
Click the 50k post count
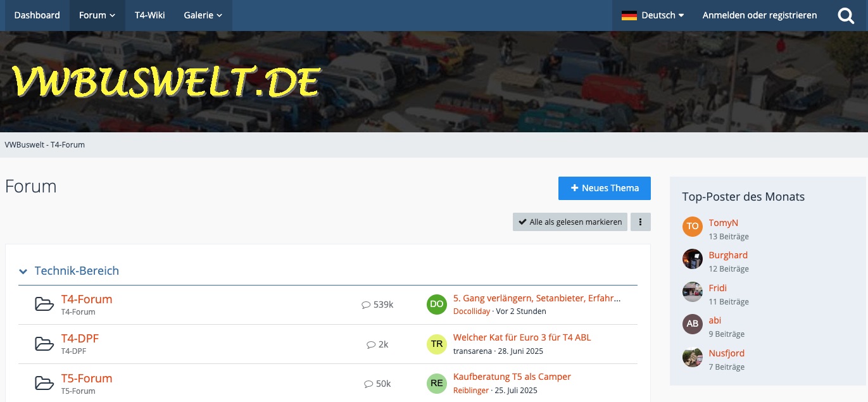pos(383,384)
